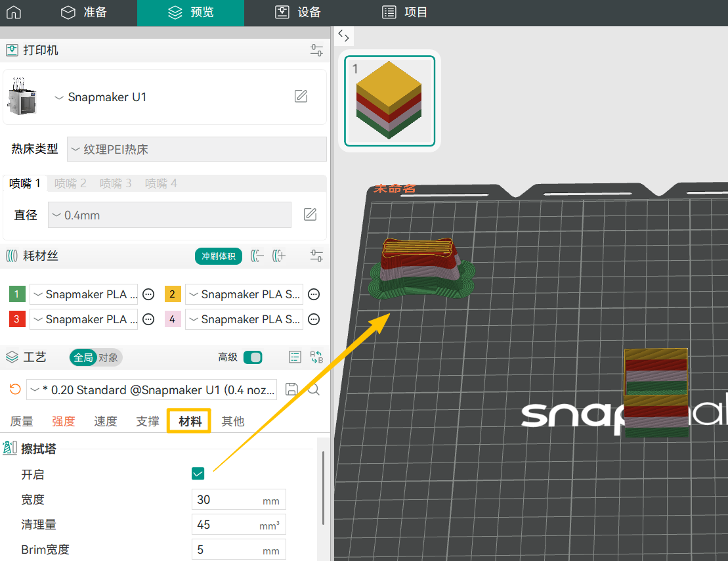Uncheck the 开启 wipe tower checkbox
The image size is (728, 561).
198,474
